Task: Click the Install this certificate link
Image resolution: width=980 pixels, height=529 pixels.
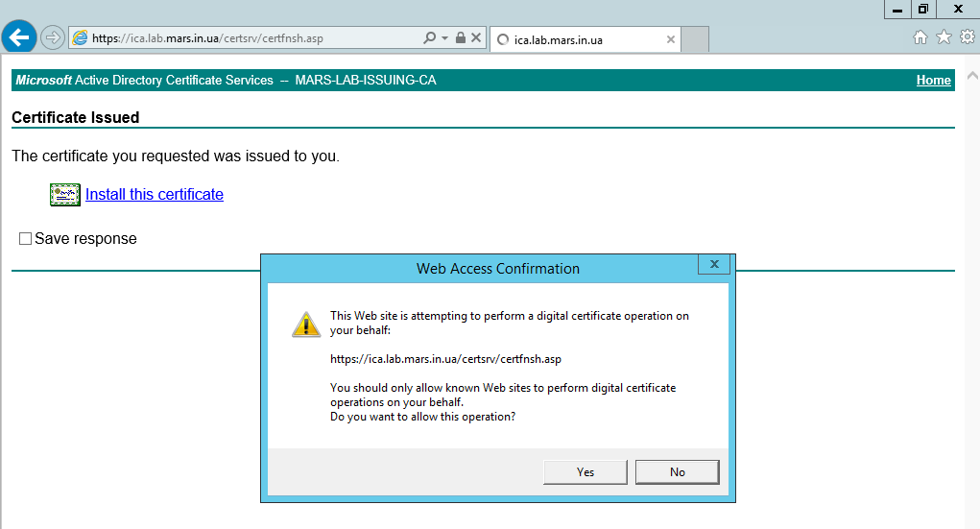Action: [155, 195]
